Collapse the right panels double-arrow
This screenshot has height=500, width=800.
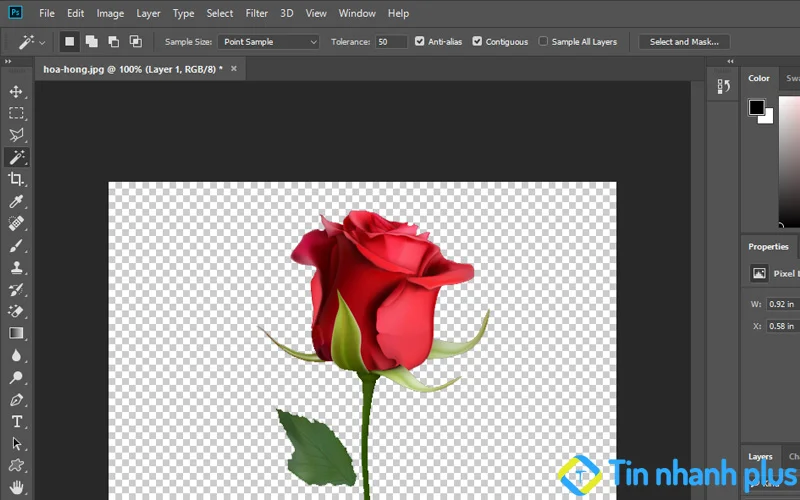point(730,61)
